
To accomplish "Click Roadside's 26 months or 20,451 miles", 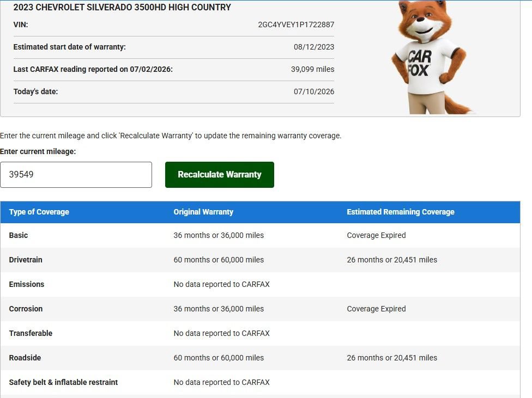I will [392, 358].
